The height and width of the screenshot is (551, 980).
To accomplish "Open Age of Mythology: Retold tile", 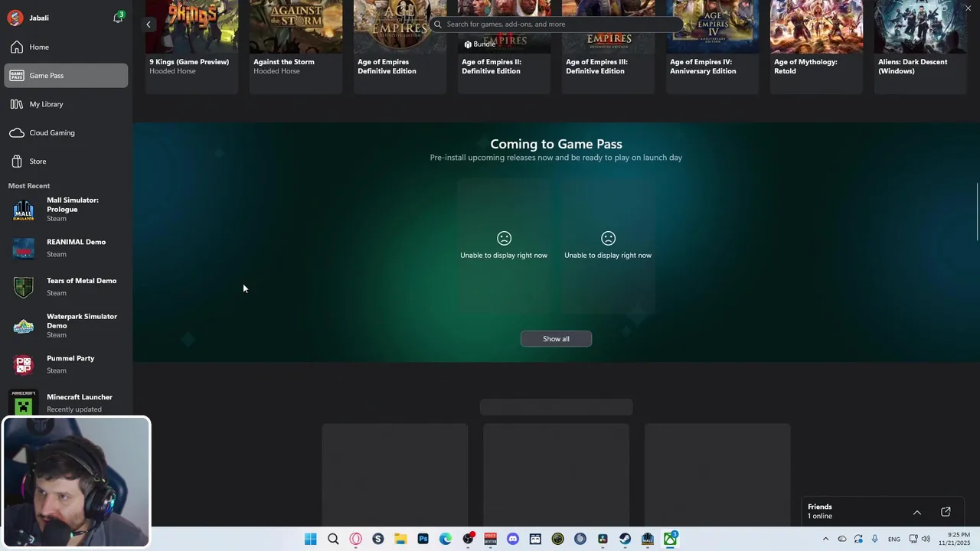I will [816, 47].
